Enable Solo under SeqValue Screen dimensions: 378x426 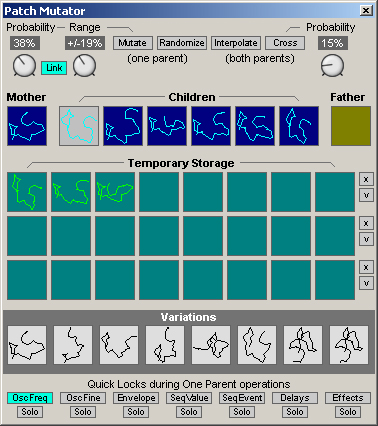[189, 412]
